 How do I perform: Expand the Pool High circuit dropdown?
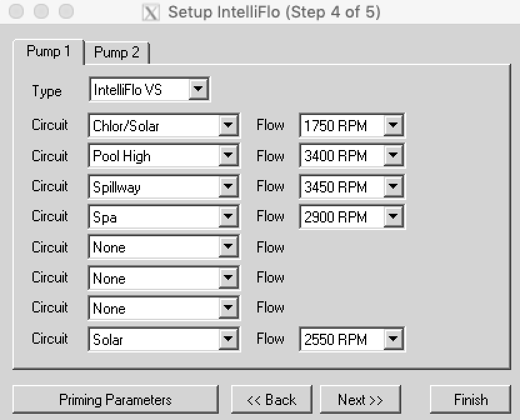[x=228, y=156]
